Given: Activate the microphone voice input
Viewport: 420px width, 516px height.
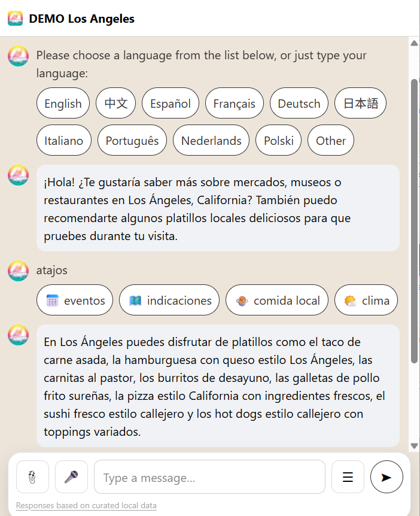Looking at the screenshot, I should pos(71,477).
